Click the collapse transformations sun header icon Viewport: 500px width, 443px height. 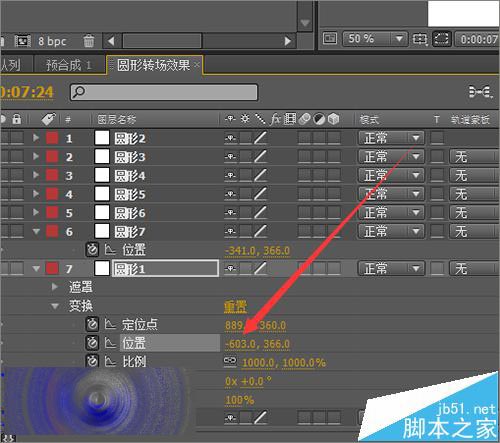(x=245, y=119)
